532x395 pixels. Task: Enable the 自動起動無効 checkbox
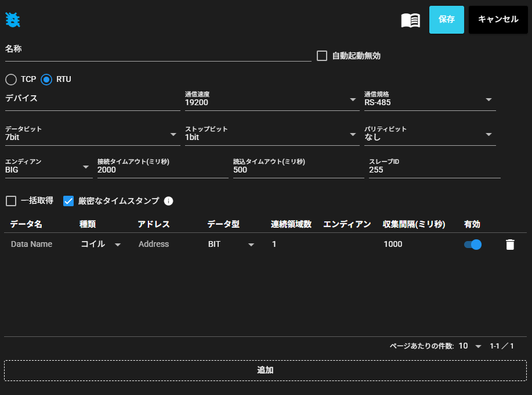pos(322,56)
